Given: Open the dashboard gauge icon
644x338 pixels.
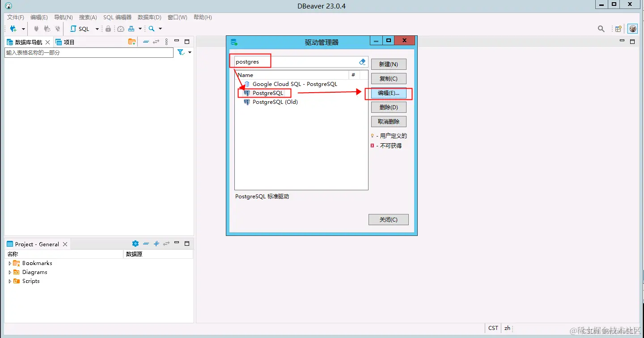Looking at the screenshot, I should click(x=121, y=29).
